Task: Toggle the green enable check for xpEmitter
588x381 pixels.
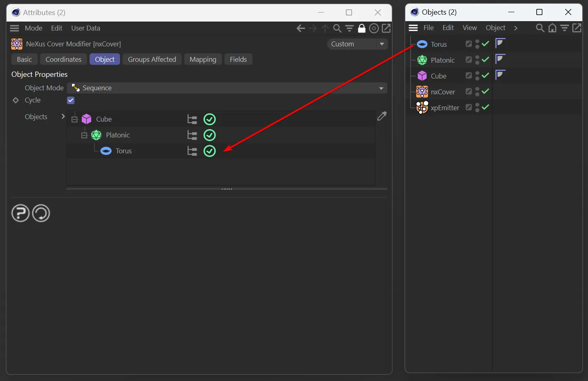Action: pos(485,107)
